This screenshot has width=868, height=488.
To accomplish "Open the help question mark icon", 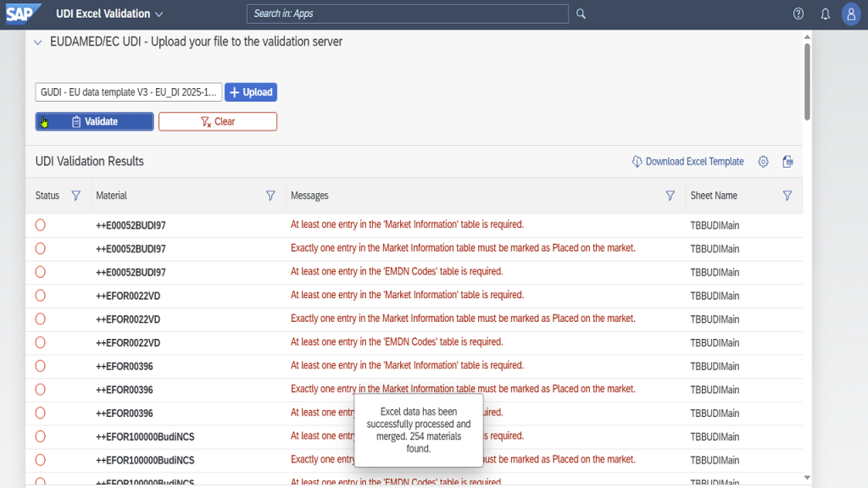I will (x=798, y=14).
